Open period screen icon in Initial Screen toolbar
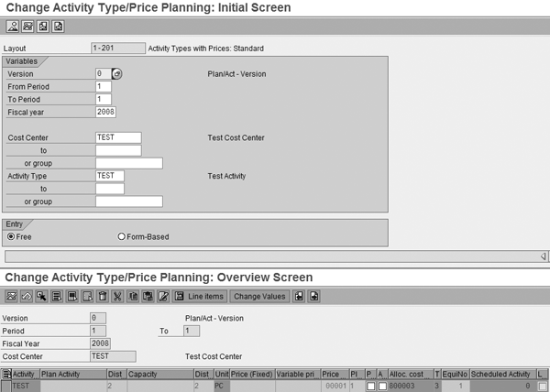This screenshot has width=550, height=392. click(x=27, y=27)
